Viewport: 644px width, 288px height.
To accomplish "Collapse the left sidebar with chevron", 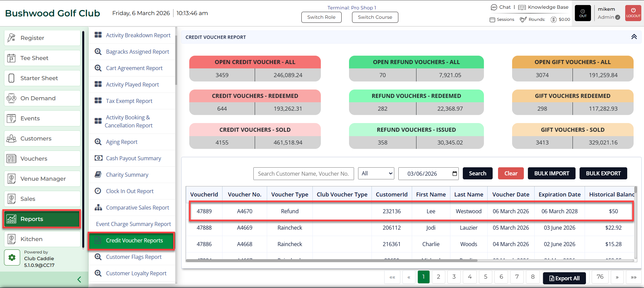I will (79, 279).
